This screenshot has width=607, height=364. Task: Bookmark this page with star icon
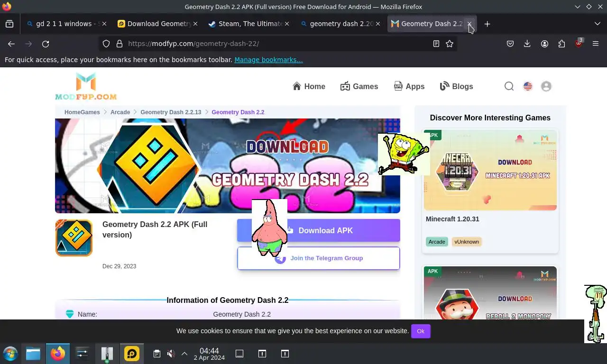450,44
